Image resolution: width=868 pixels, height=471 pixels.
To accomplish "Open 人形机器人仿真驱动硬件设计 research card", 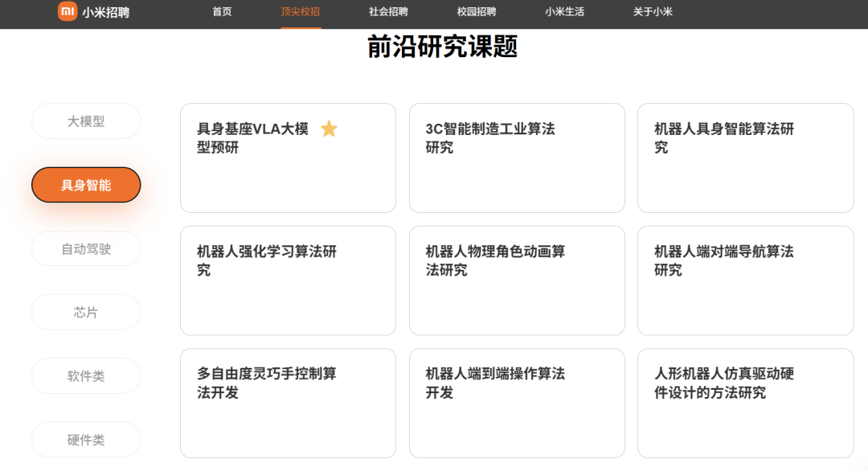I will pos(745,403).
